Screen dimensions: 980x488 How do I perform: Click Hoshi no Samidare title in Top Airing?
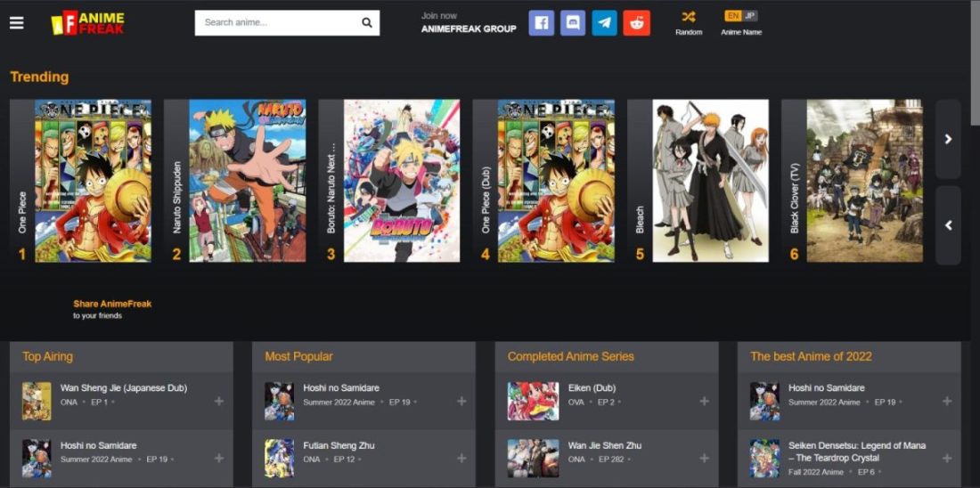click(99, 445)
